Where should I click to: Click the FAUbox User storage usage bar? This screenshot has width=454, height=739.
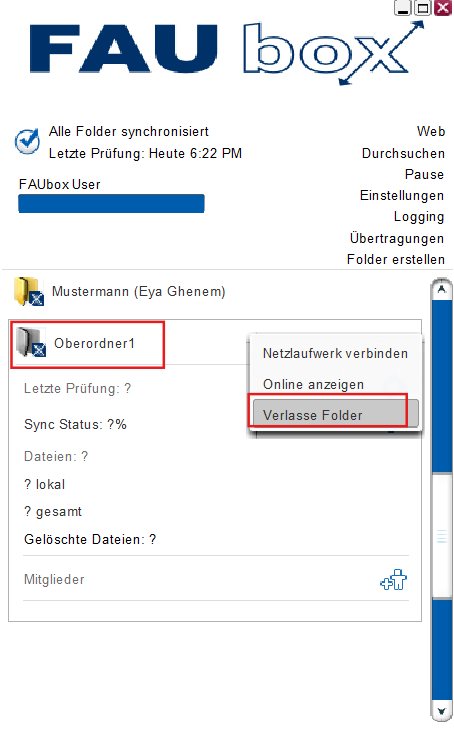pos(111,204)
